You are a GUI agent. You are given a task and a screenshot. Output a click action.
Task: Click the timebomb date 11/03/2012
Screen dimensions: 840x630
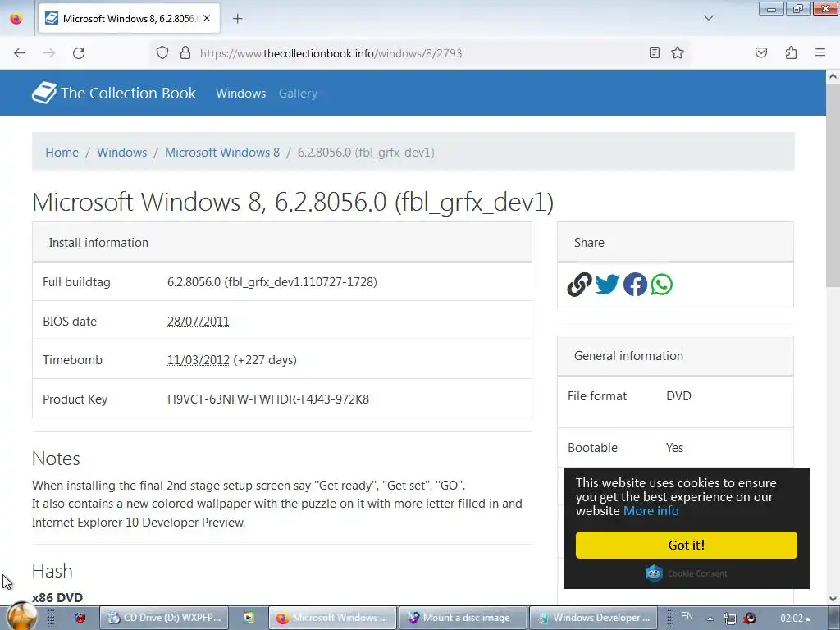point(199,360)
